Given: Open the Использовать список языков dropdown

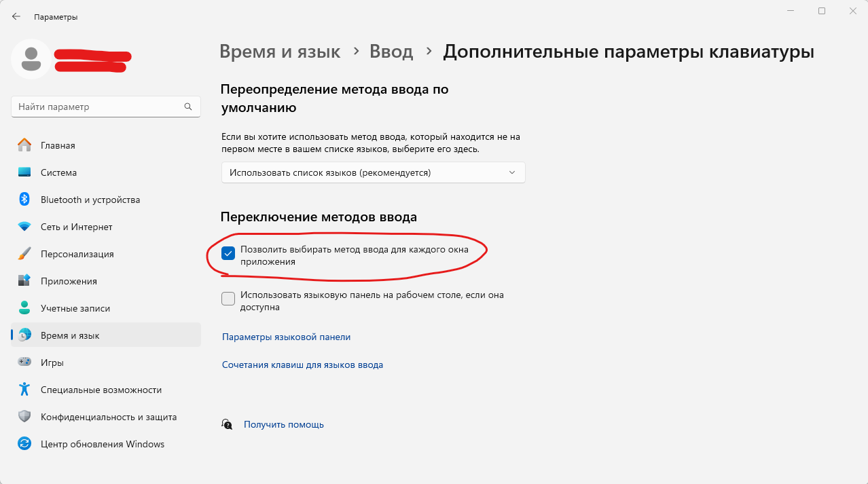Looking at the screenshot, I should tap(373, 172).
